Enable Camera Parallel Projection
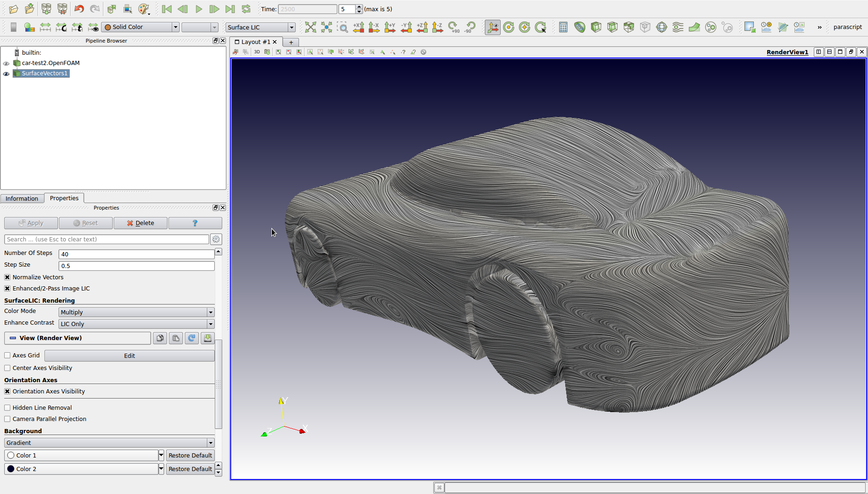The image size is (868, 494). click(7, 419)
